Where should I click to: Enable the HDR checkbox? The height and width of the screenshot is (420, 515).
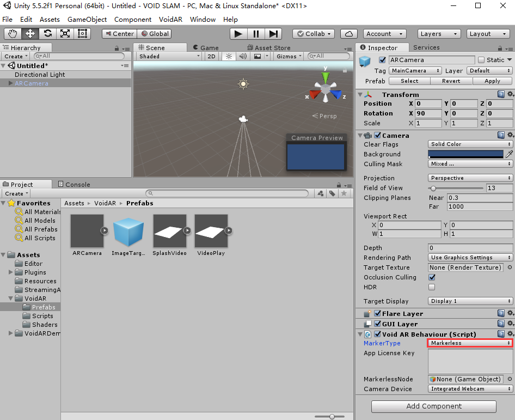tap(432, 287)
